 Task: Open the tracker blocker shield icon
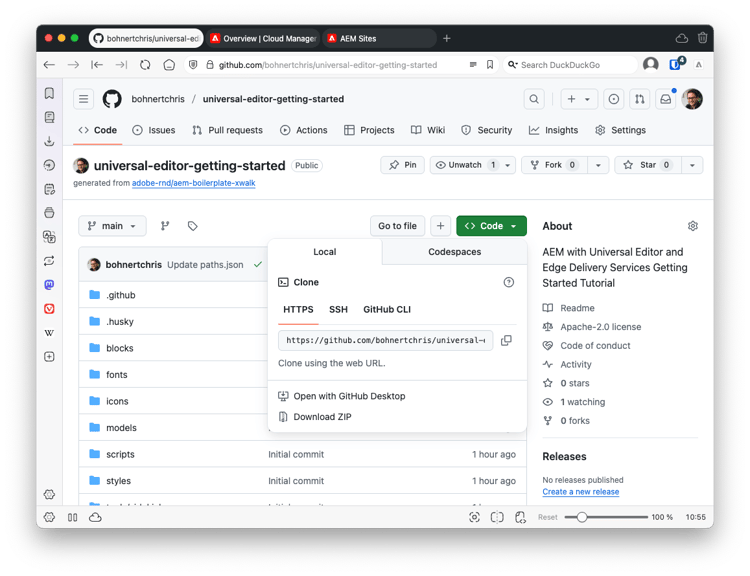pyautogui.click(x=193, y=65)
